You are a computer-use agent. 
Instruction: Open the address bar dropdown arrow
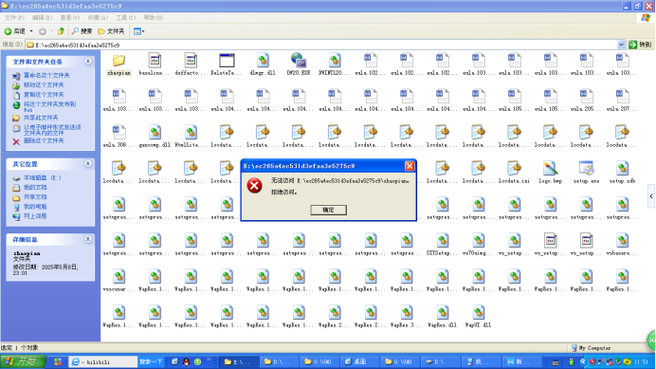621,45
